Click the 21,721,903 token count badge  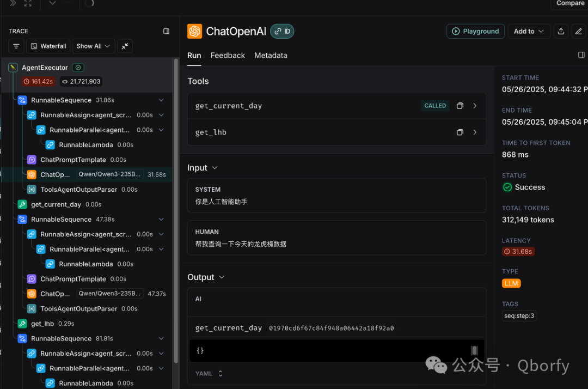click(x=81, y=81)
